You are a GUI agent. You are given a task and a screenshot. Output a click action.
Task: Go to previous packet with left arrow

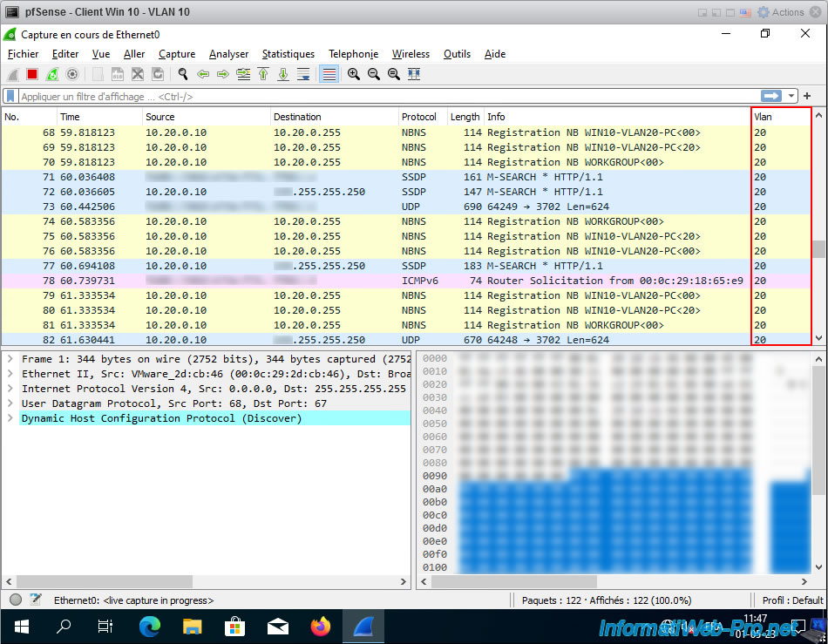pyautogui.click(x=203, y=75)
